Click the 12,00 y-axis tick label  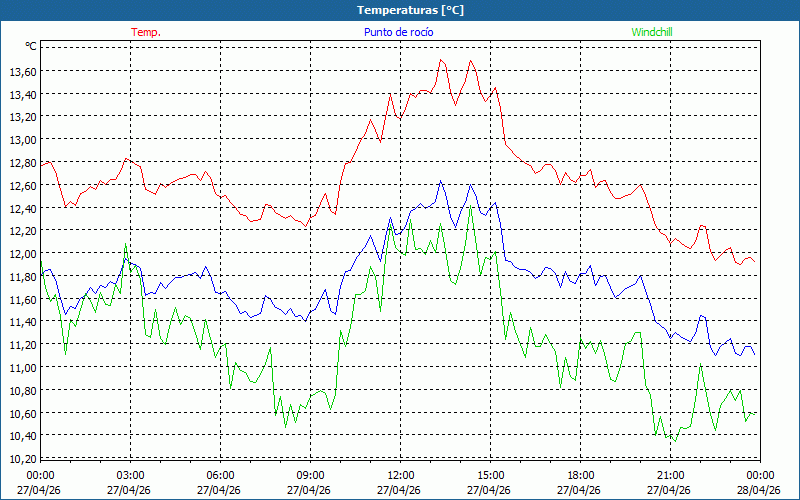tap(22, 254)
